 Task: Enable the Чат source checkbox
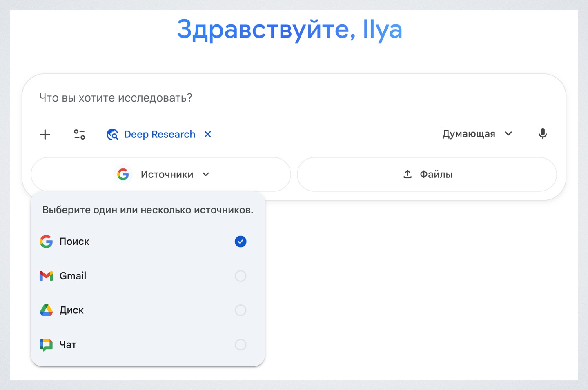[241, 345]
